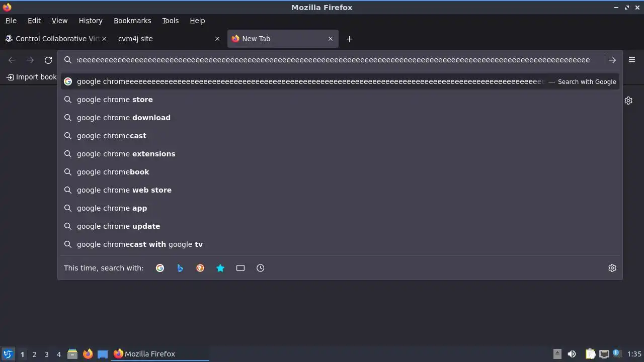The image size is (644, 362).
Task: Click the Google one-off search icon
Action: pos(160,268)
